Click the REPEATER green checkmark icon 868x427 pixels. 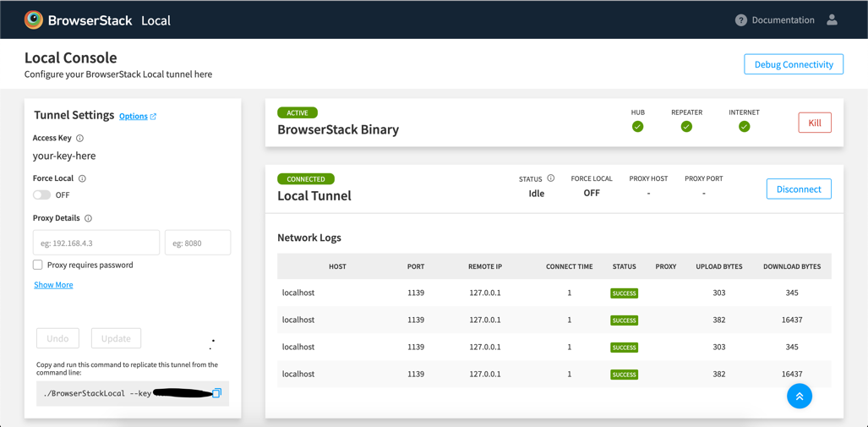point(686,127)
